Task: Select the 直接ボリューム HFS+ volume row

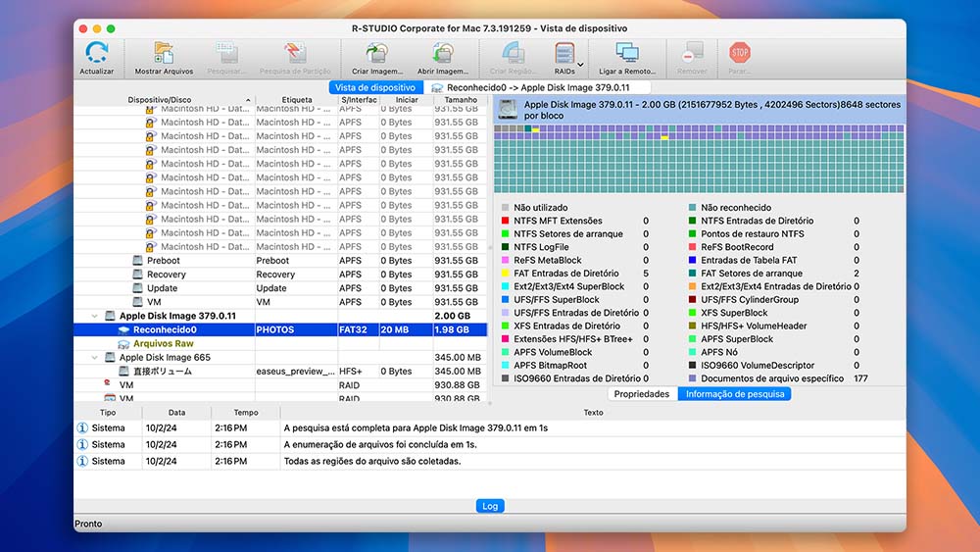Action: coord(280,372)
